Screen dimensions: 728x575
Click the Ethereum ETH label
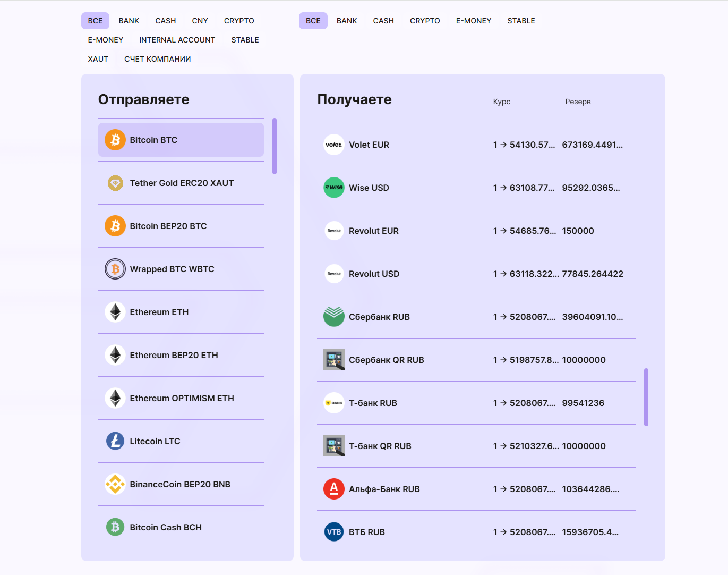click(159, 312)
